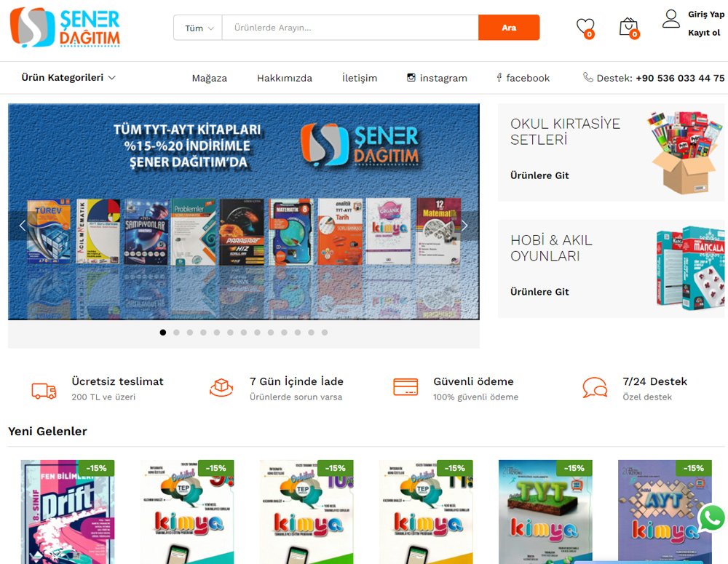Screen dimensions: 728x564
Task: Open the shopping bag cart icon
Action: click(629, 28)
